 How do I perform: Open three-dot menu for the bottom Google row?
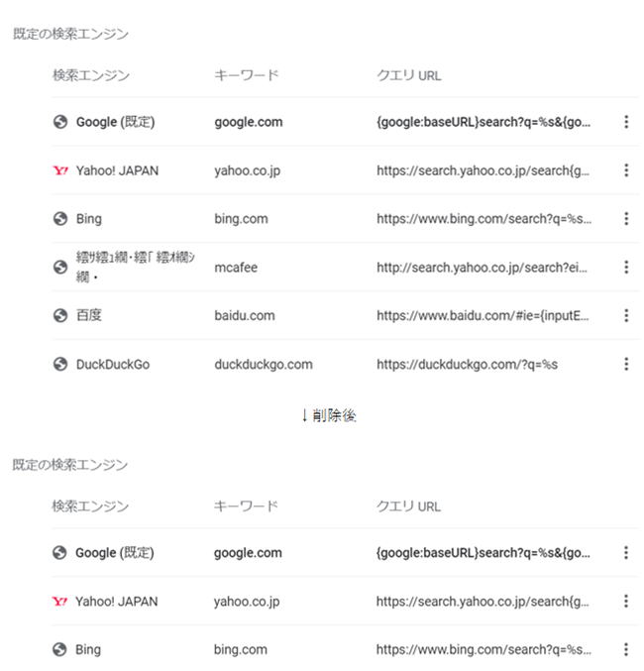(625, 552)
